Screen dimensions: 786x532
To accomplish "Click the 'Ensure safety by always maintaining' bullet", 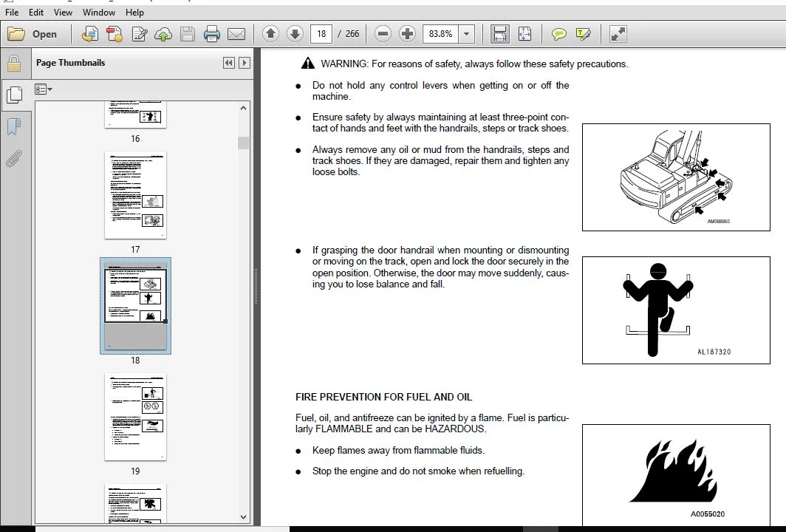I will click(440, 123).
